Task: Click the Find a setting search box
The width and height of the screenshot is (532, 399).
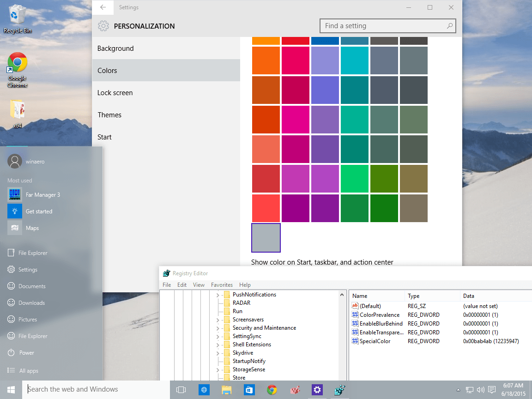Action: pos(388,26)
